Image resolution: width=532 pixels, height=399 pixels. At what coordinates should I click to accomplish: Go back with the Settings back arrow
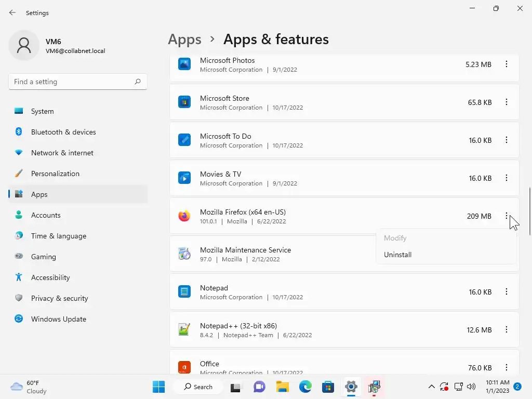12,12
